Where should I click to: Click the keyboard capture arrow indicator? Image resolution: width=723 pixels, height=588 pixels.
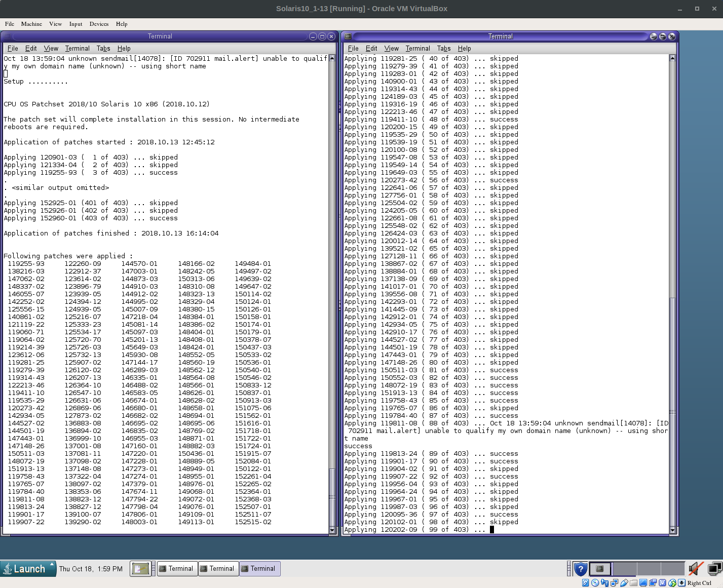pos(682,583)
